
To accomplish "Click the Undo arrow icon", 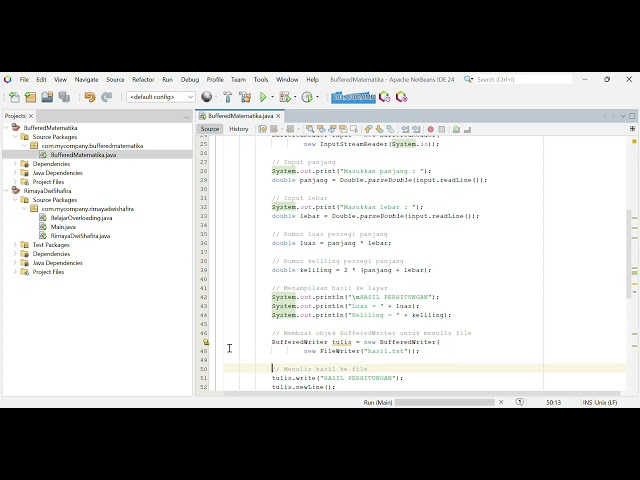I will point(90,97).
